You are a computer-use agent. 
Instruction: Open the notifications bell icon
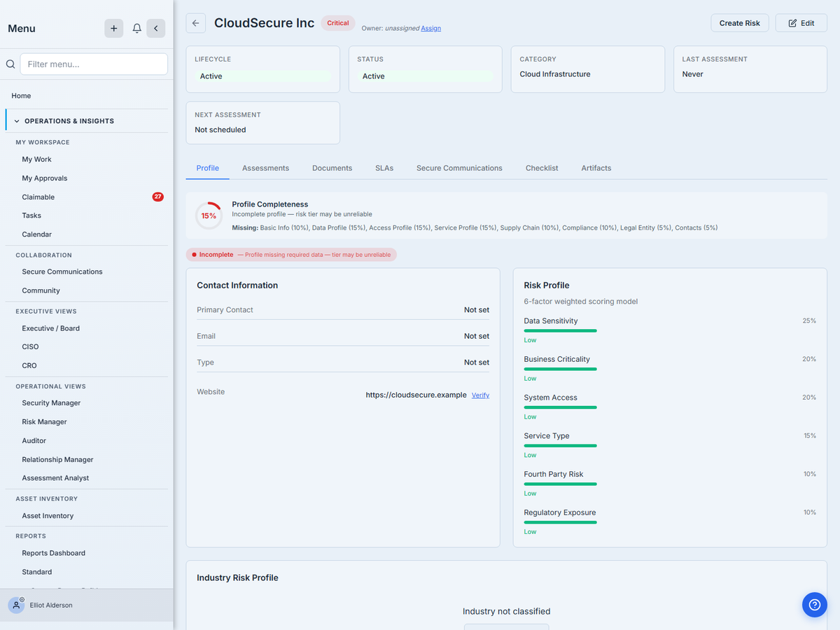tap(137, 29)
